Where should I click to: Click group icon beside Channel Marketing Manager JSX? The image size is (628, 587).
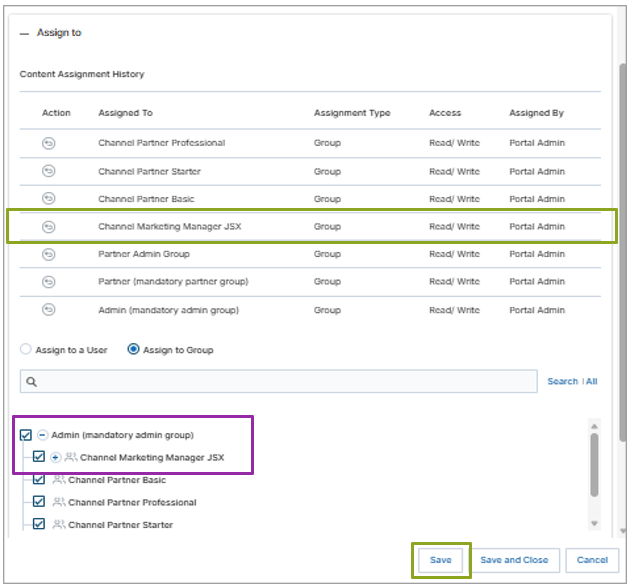(x=70, y=457)
